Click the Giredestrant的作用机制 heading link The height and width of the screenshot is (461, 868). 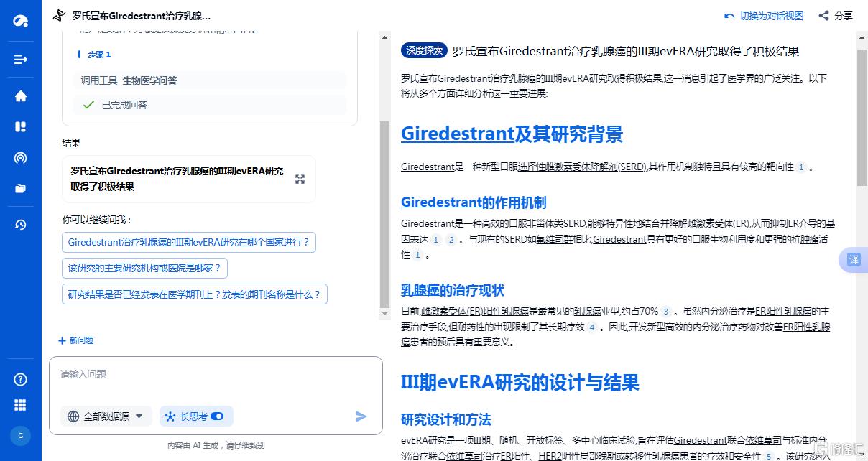[x=474, y=202]
